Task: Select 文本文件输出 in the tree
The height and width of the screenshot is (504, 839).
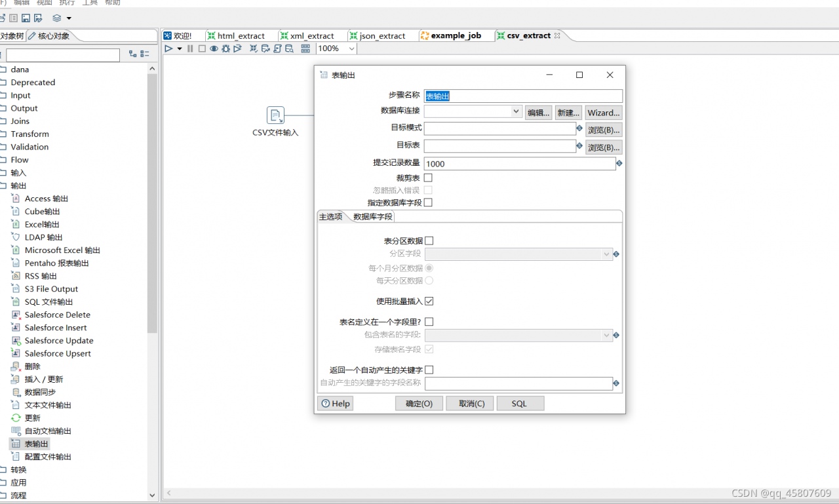Action: (x=49, y=405)
